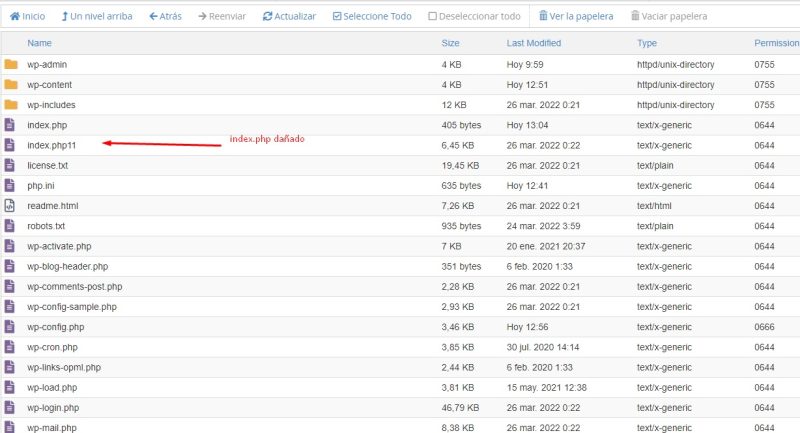The width and height of the screenshot is (800, 433).
Task: Click the Inicio home icon
Action: coord(15,17)
